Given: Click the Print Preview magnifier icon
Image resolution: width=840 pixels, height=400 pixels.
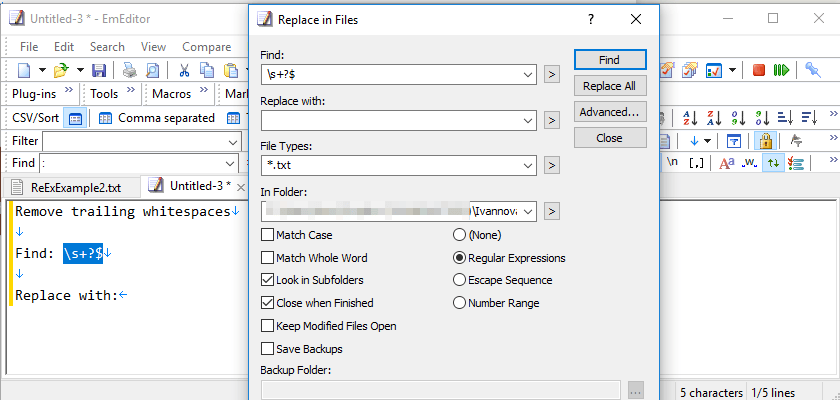Looking at the screenshot, I should click(x=153, y=70).
